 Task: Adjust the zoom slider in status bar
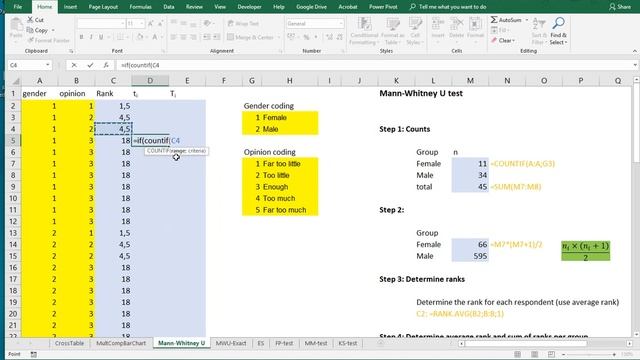tap(589, 354)
